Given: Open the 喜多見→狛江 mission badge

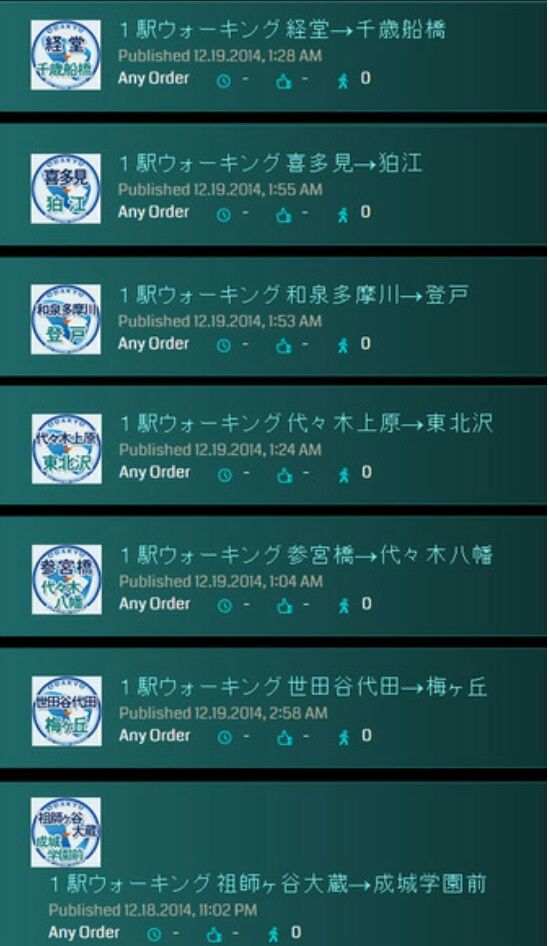Looking at the screenshot, I should coord(66,188).
